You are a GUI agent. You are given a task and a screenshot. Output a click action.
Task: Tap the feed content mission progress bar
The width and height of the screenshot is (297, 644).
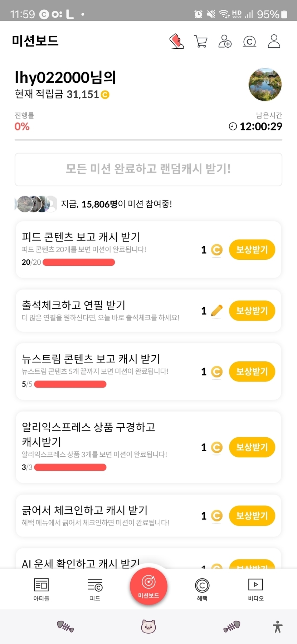(x=79, y=263)
